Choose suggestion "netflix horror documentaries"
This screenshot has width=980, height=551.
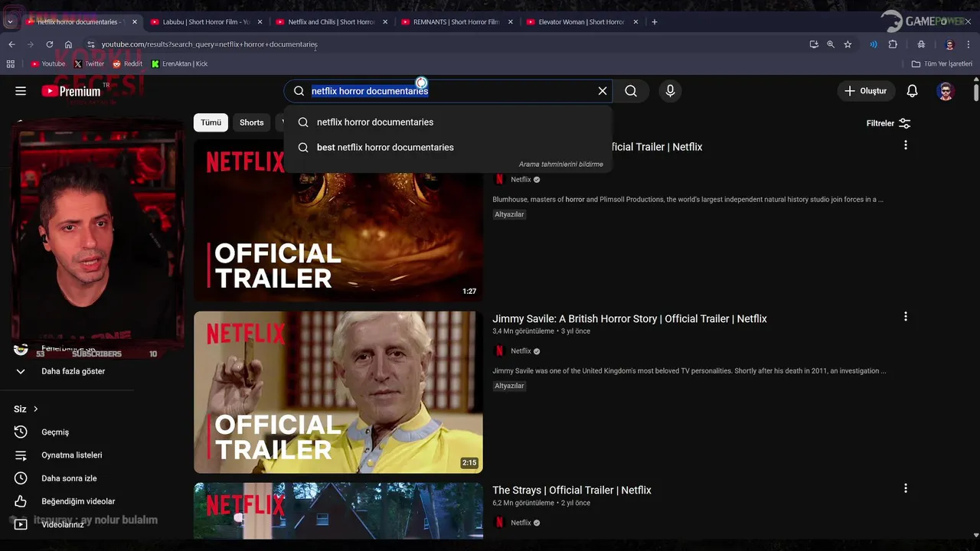point(448,122)
